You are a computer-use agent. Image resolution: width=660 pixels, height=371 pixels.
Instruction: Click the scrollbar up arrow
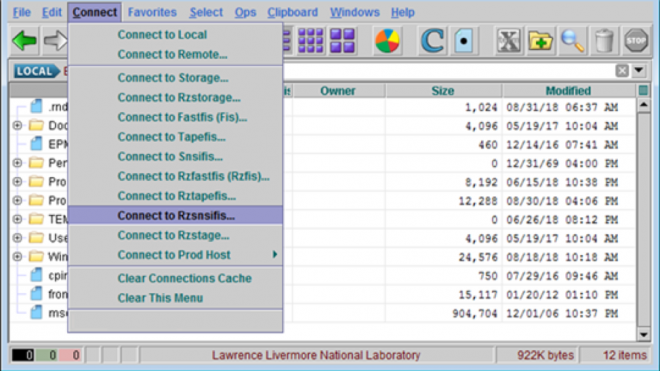pyautogui.click(x=644, y=105)
